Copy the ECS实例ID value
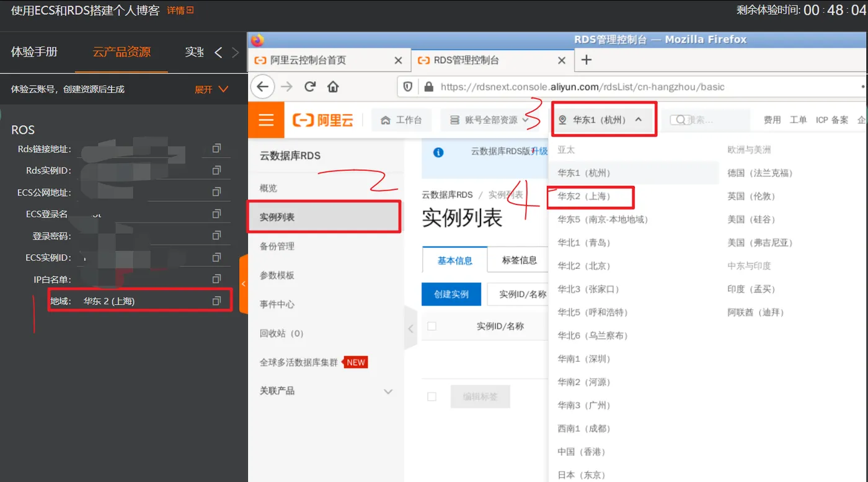The height and width of the screenshot is (482, 868). 216,257
